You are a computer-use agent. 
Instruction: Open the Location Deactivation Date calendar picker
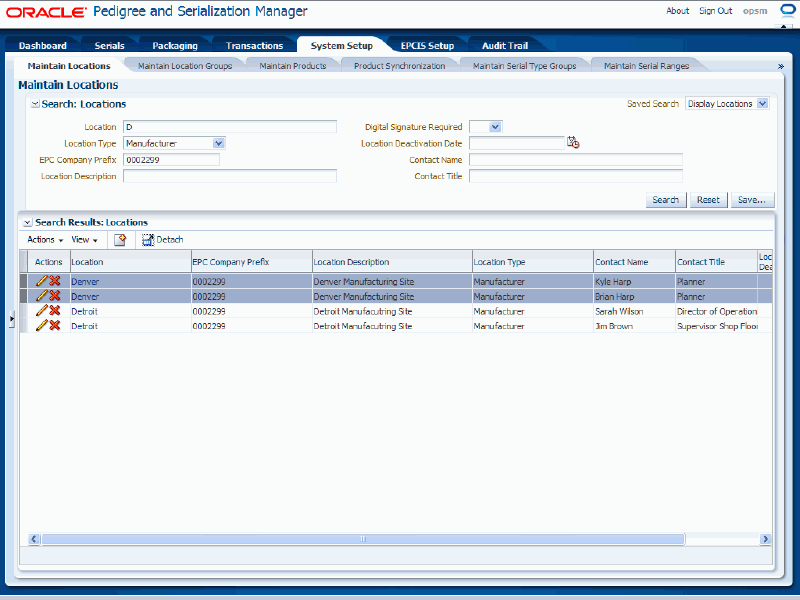[x=573, y=143]
